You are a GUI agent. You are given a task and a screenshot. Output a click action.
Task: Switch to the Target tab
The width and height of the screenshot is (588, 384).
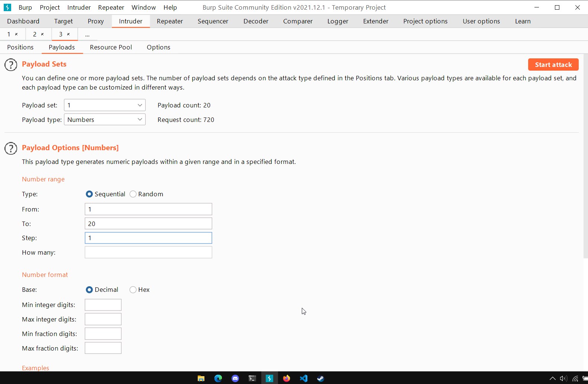click(64, 21)
